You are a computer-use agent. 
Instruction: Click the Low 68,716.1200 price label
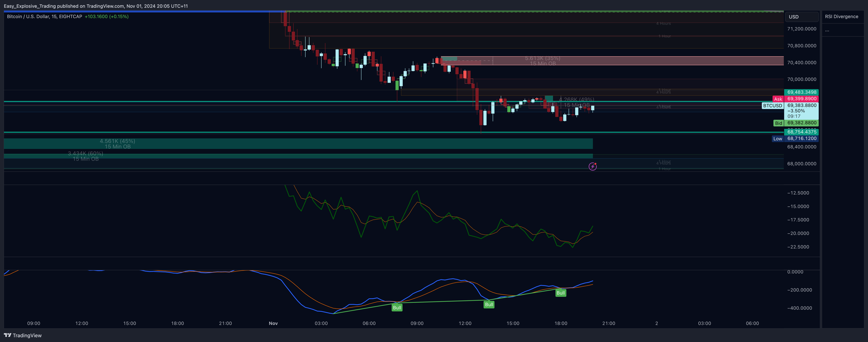coord(795,139)
